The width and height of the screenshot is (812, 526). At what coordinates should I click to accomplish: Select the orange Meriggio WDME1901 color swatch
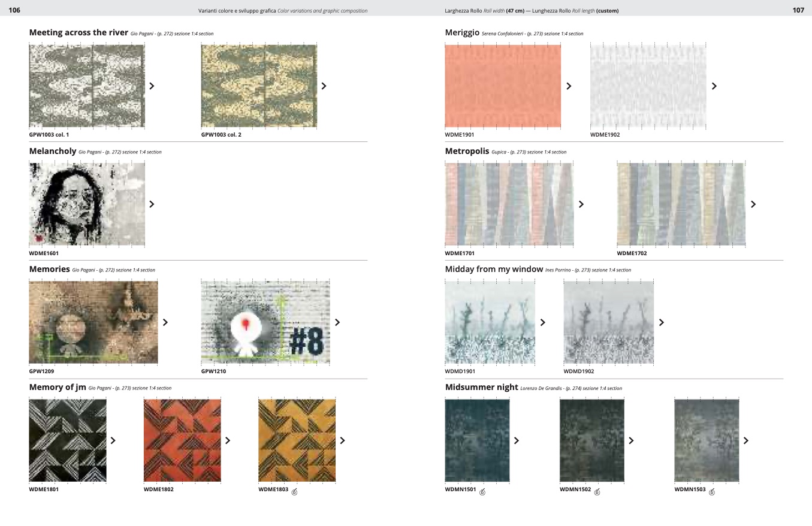tap(503, 86)
